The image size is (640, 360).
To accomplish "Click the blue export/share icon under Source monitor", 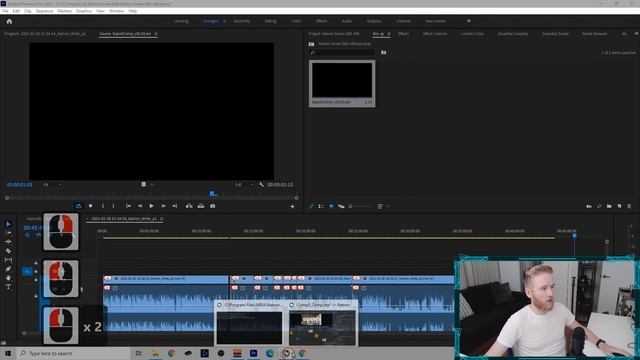I will tap(79, 206).
